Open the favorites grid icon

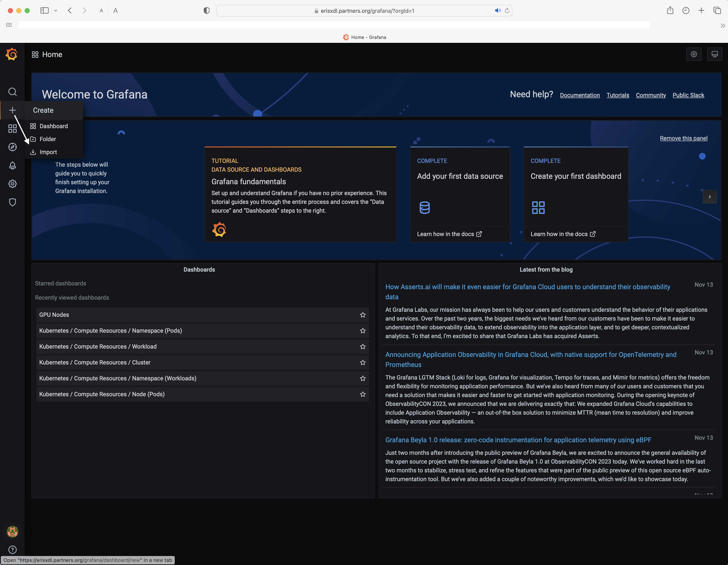click(x=9, y=25)
